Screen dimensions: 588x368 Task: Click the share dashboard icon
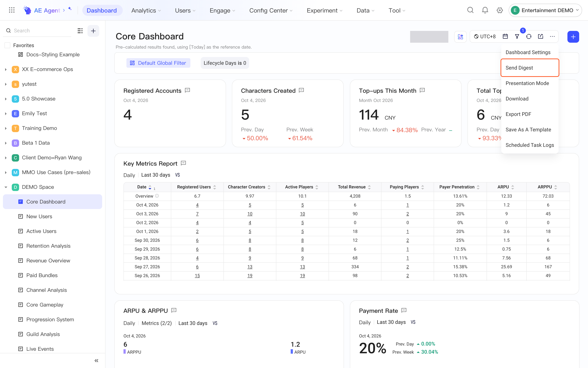point(541,36)
